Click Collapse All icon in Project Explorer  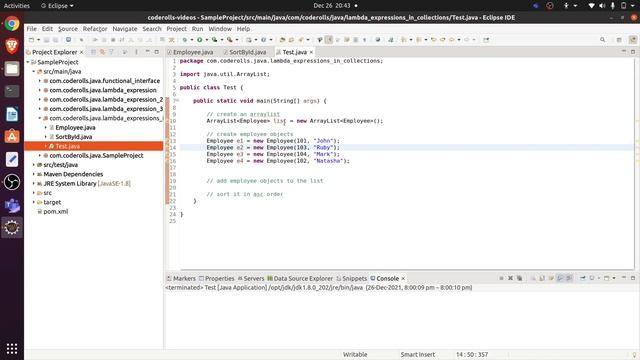[93, 52]
